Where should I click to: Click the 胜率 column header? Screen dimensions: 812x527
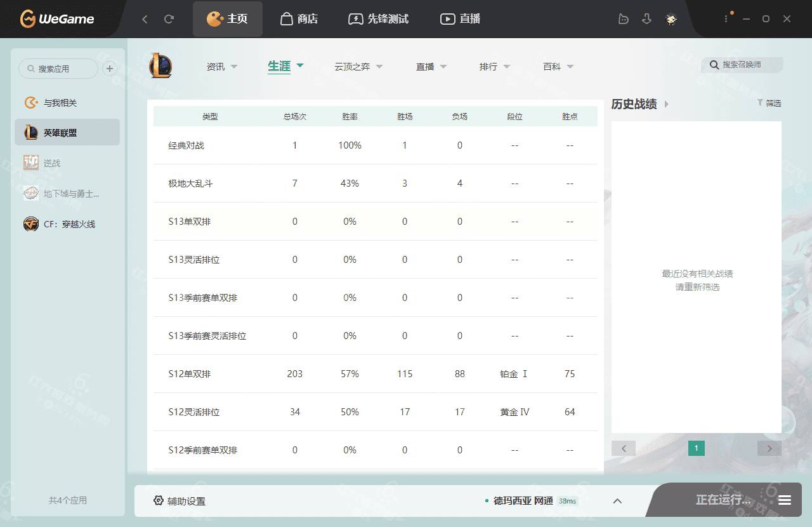point(350,117)
